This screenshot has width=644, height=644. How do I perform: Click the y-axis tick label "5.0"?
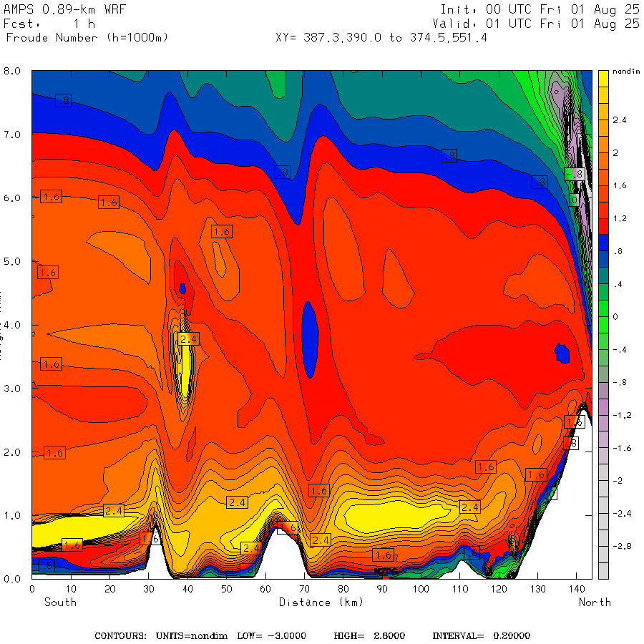12,262
